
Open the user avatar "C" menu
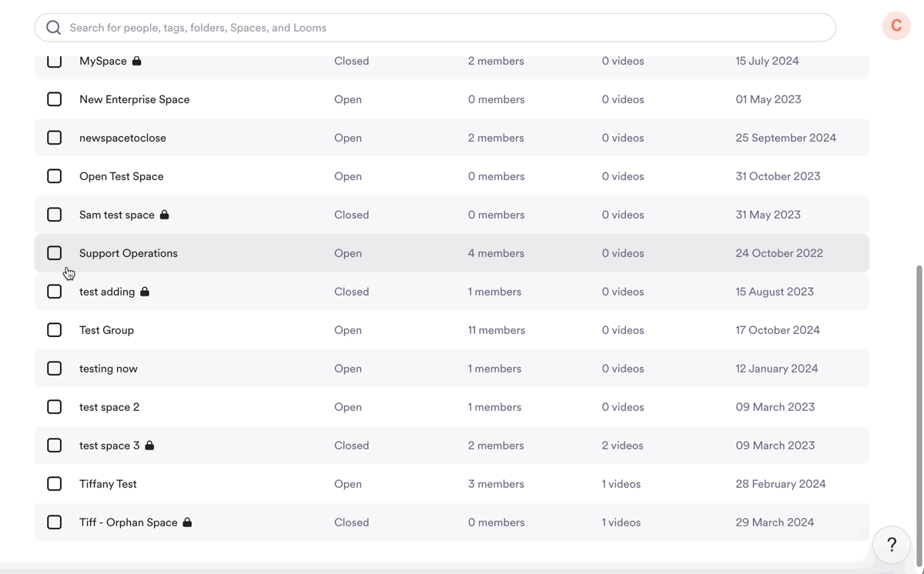tap(896, 25)
